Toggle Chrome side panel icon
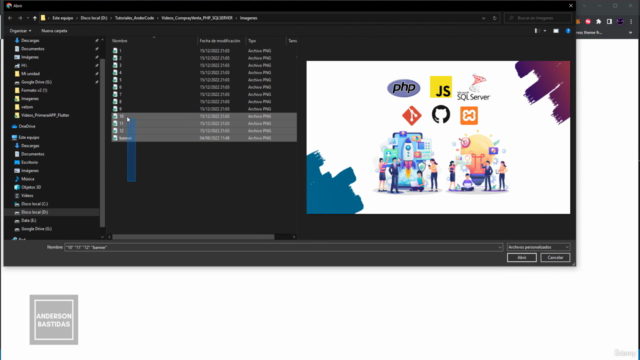Image resolution: width=640 pixels, height=360 pixels. [609, 22]
